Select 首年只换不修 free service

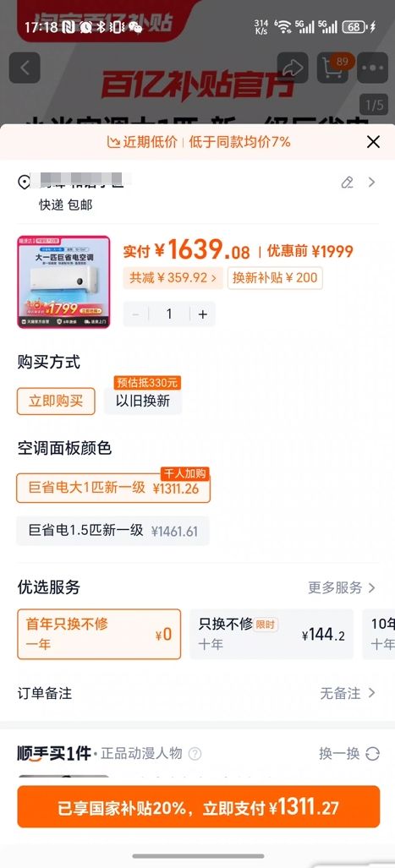[99, 634]
